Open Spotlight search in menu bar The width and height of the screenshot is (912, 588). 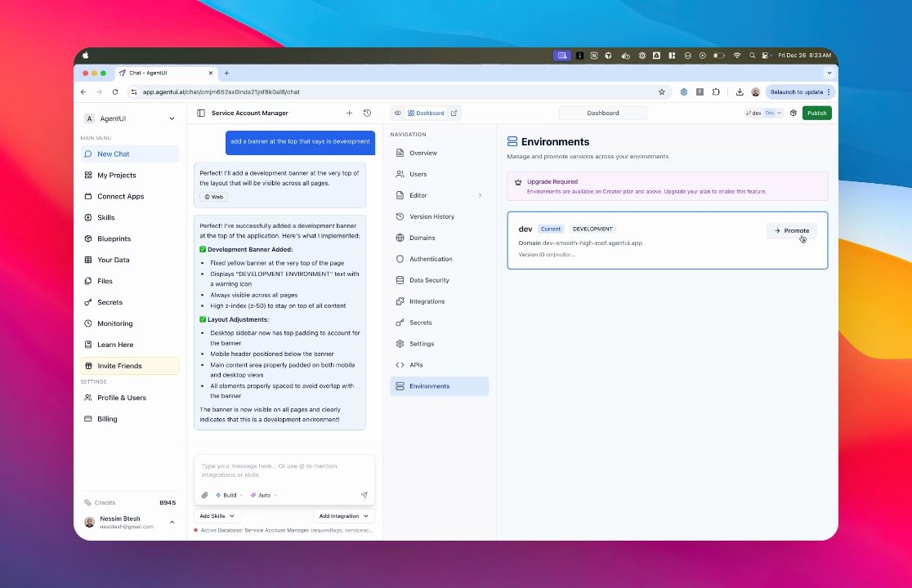(x=752, y=56)
